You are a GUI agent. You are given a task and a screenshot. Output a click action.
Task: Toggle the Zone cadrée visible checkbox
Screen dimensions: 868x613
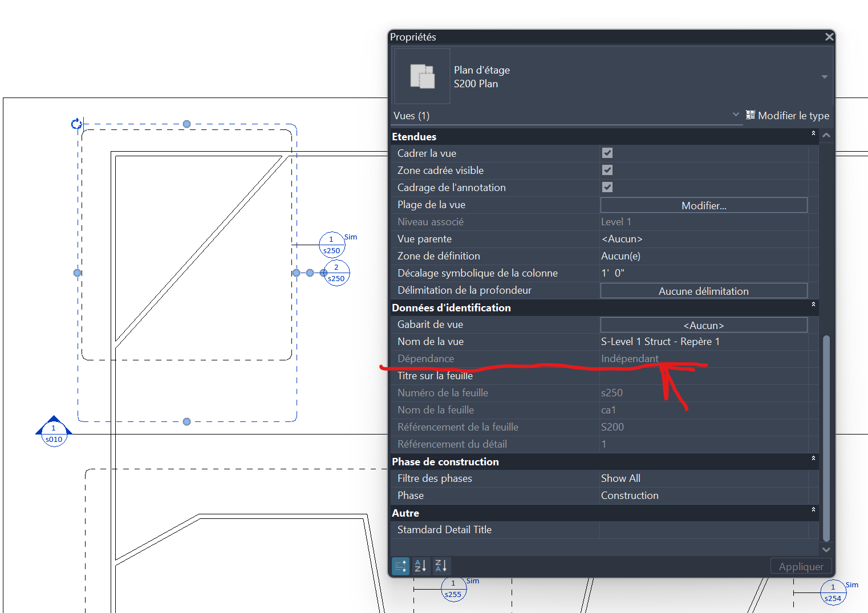(607, 170)
